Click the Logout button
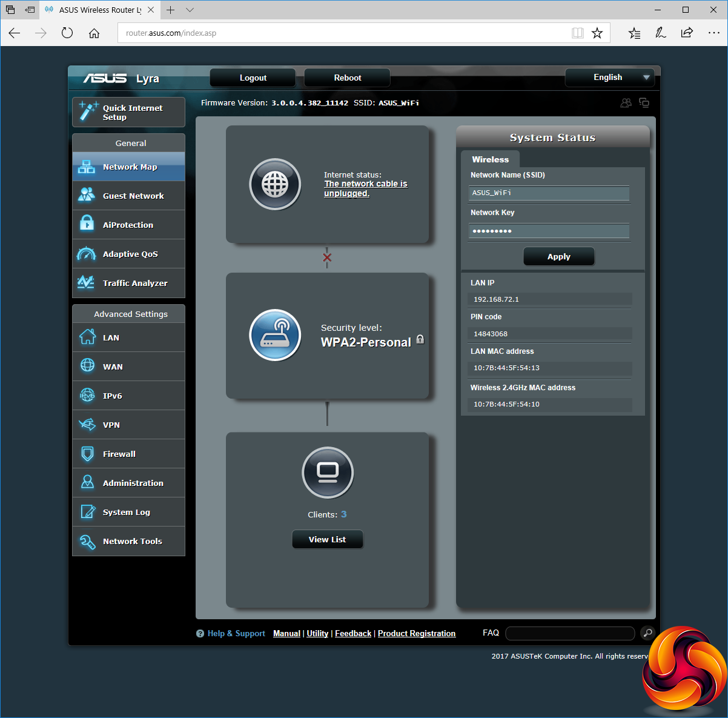 253,78
